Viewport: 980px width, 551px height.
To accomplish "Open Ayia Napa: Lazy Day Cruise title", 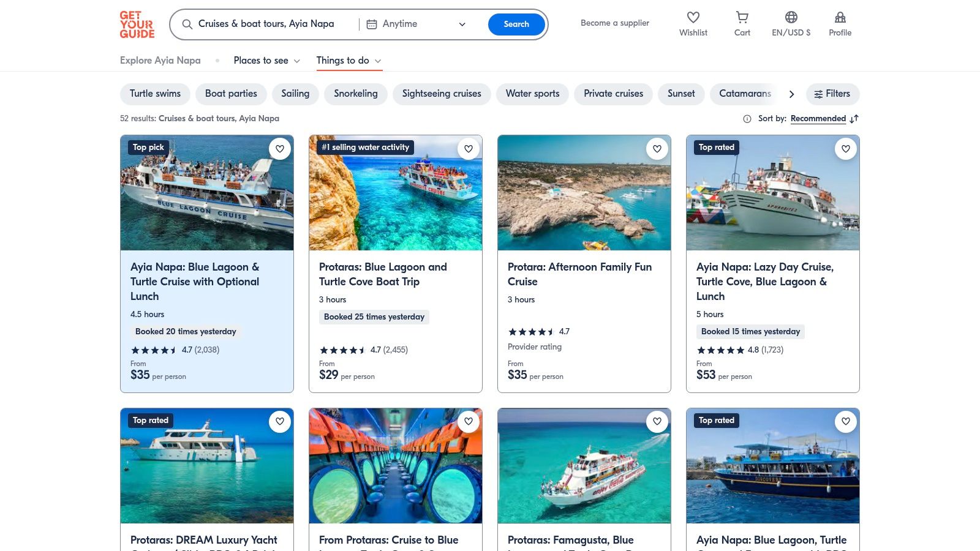I will [765, 282].
